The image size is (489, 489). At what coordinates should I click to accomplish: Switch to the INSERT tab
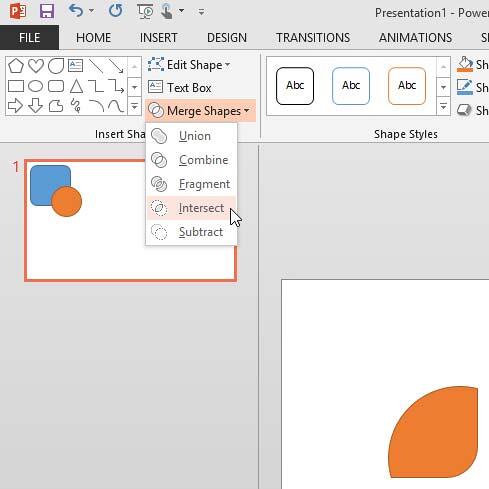158,37
